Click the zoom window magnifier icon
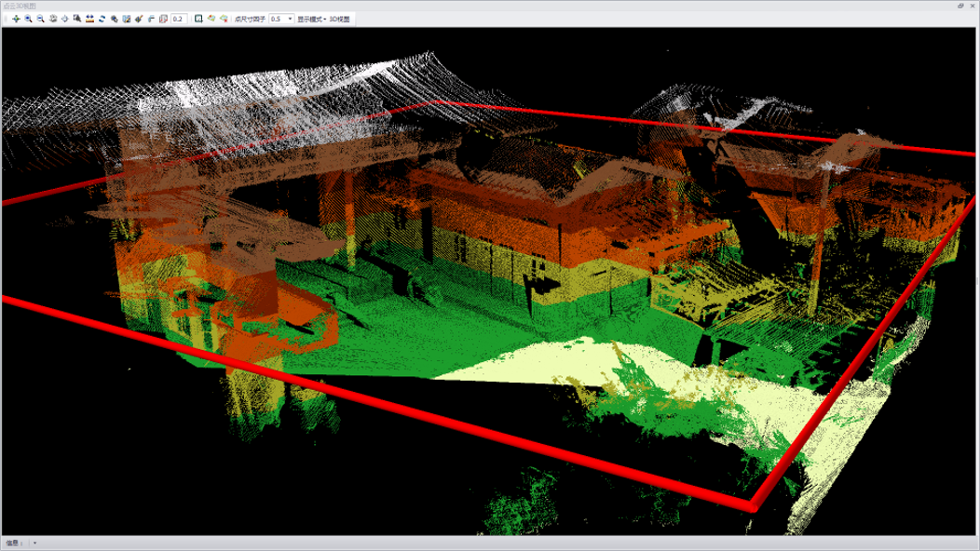Screen dimensions: 980x551 77,19
